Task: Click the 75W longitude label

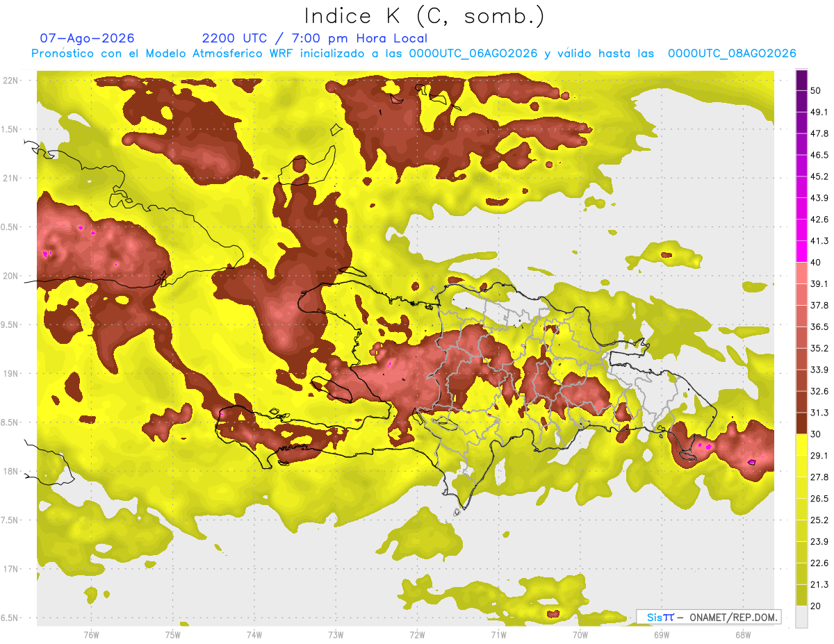Action: pos(173,635)
